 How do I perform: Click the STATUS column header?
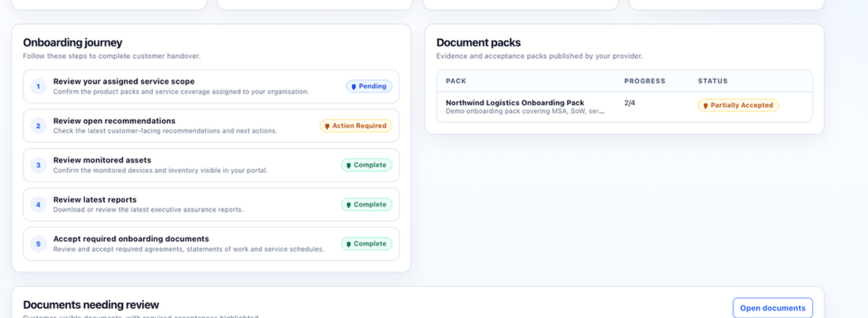point(712,81)
